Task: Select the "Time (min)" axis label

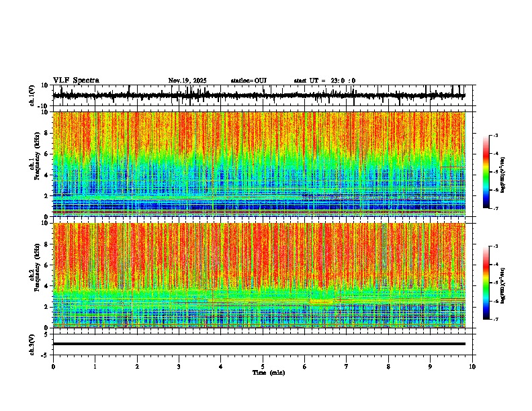Action: point(269,373)
